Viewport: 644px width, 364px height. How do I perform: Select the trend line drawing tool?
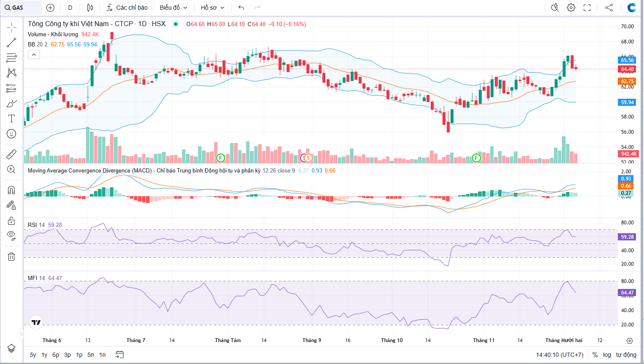click(x=11, y=43)
